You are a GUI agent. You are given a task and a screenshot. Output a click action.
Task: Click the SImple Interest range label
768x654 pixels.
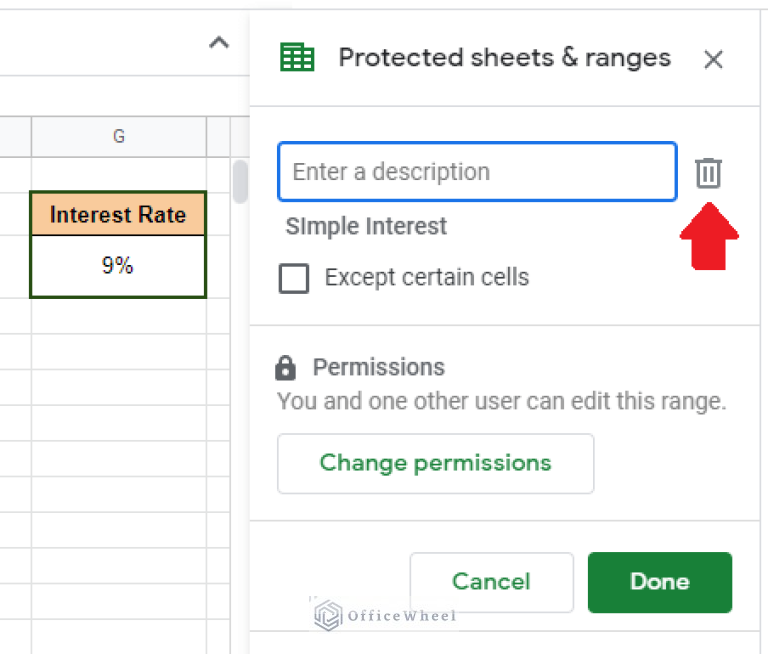(366, 227)
